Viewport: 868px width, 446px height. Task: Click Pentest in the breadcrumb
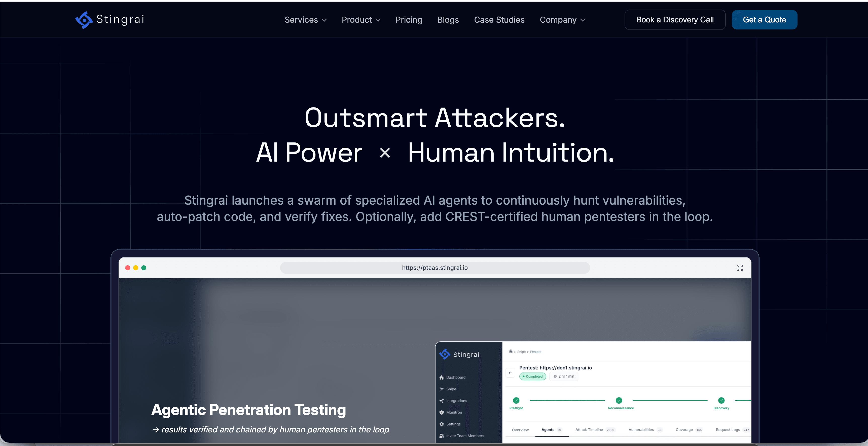535,352
